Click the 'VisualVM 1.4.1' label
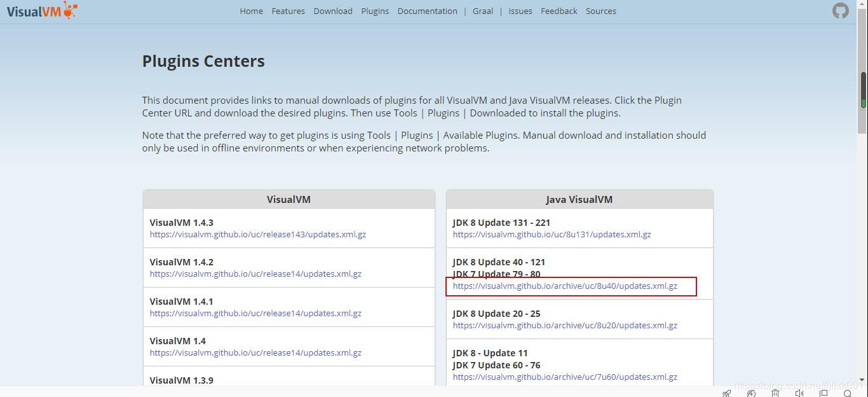Viewport: 868px width, 397px height. tap(181, 302)
